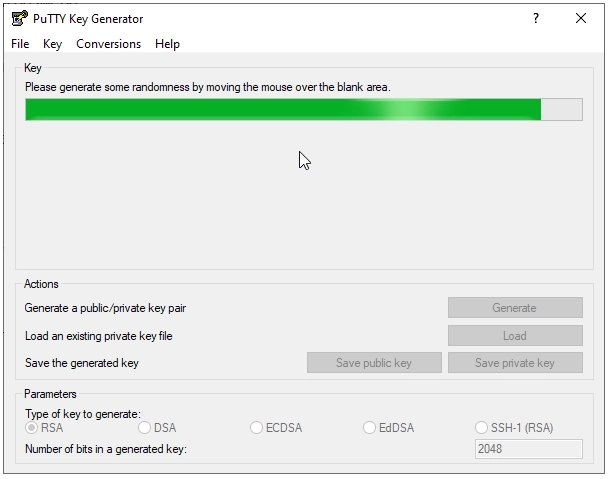This screenshot has height=479, width=610.
Task: Open the Help menu
Action: tap(167, 44)
